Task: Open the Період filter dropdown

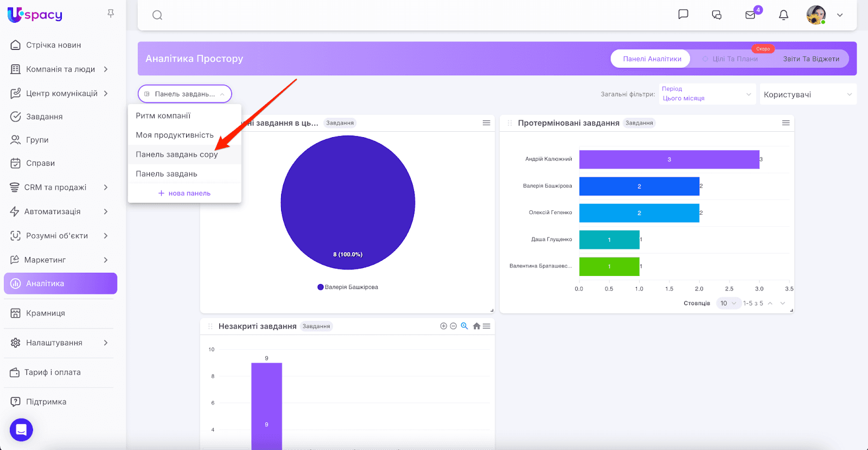Action: pos(707,94)
